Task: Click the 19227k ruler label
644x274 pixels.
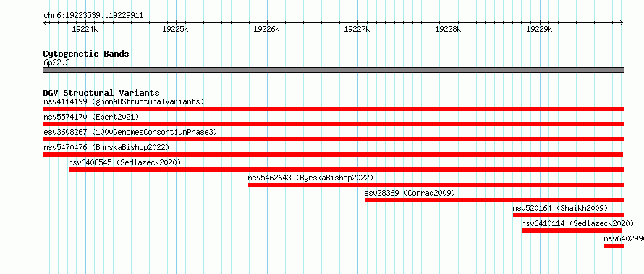Action: 357,29
